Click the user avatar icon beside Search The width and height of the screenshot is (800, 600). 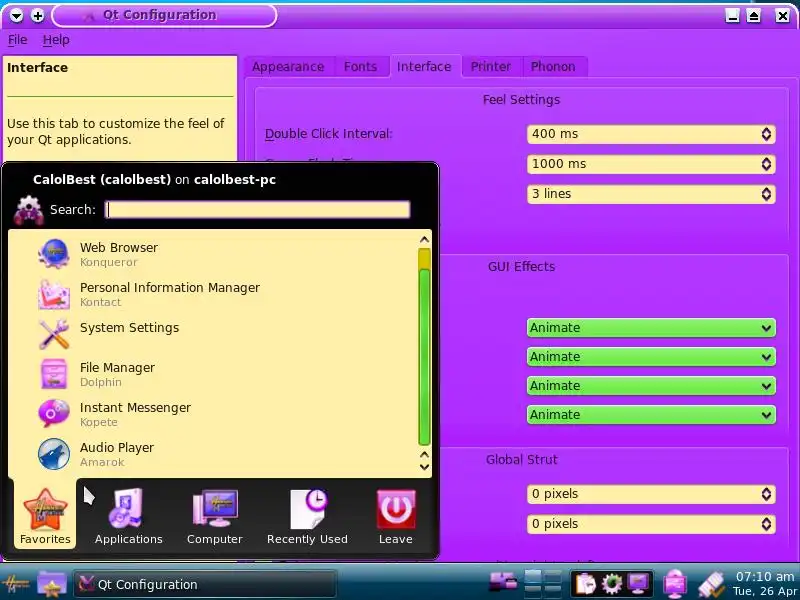[x=29, y=210]
